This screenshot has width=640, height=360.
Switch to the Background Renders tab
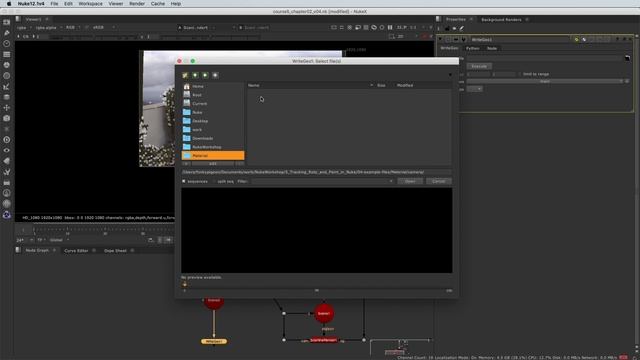click(501, 20)
